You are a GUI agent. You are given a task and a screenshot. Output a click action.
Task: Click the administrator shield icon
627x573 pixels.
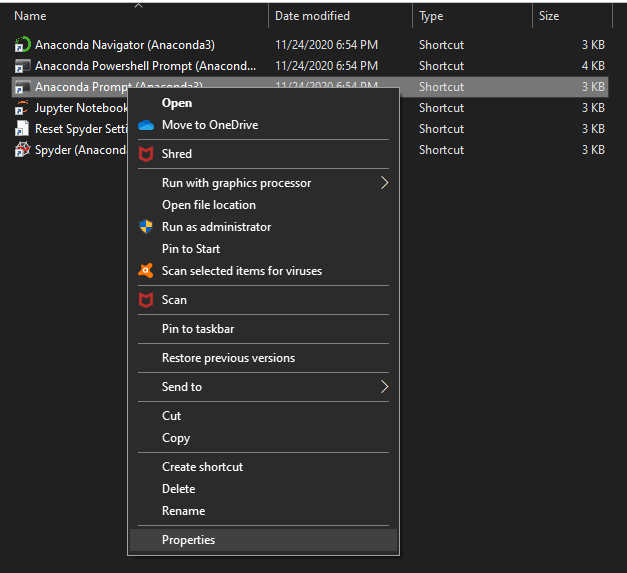click(145, 227)
